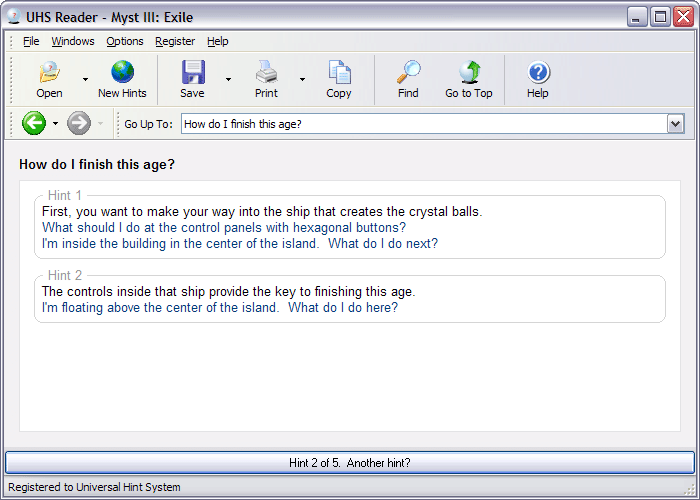Open the Forward history dropdown arrow
The image size is (700, 500).
(x=100, y=123)
